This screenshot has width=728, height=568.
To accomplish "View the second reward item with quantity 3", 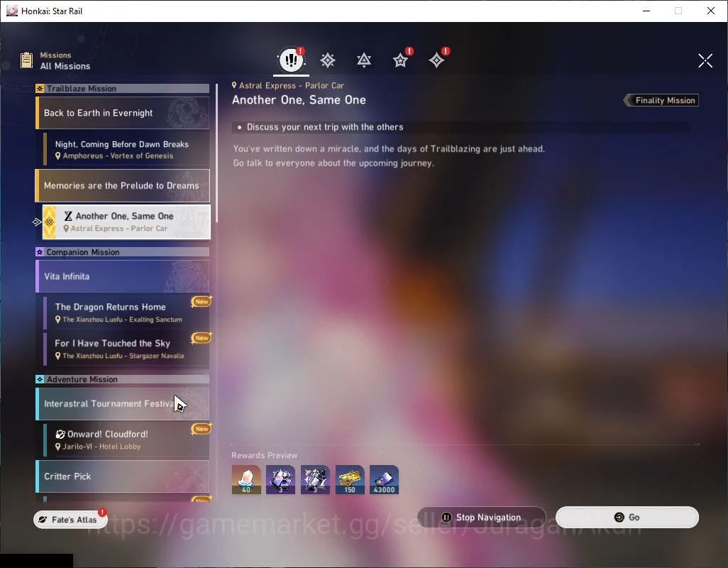I will [315, 479].
